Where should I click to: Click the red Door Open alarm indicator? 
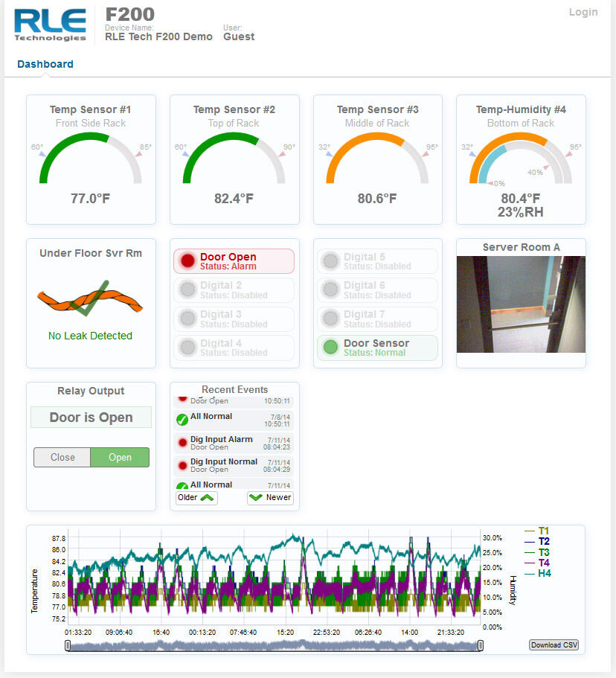pos(187,261)
